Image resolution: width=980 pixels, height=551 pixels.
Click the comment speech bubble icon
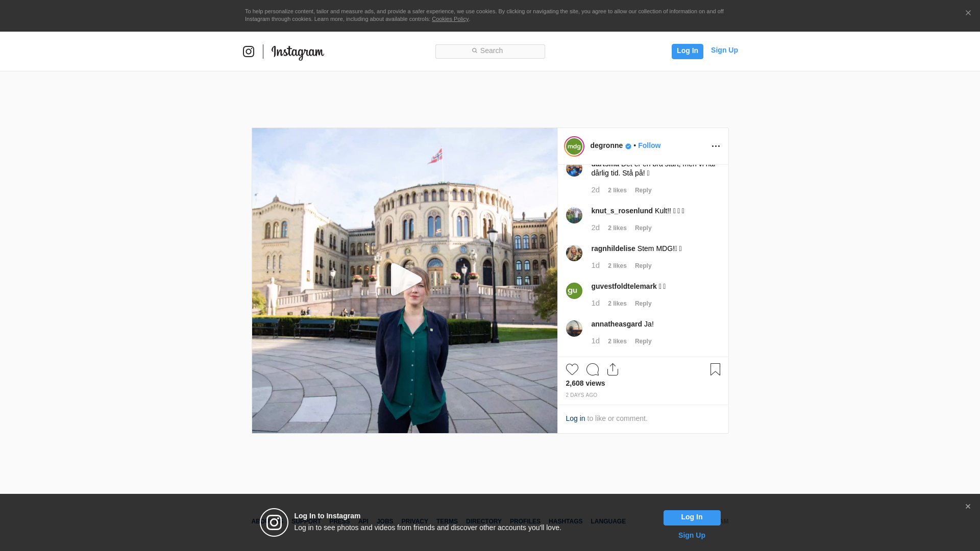pyautogui.click(x=593, y=369)
